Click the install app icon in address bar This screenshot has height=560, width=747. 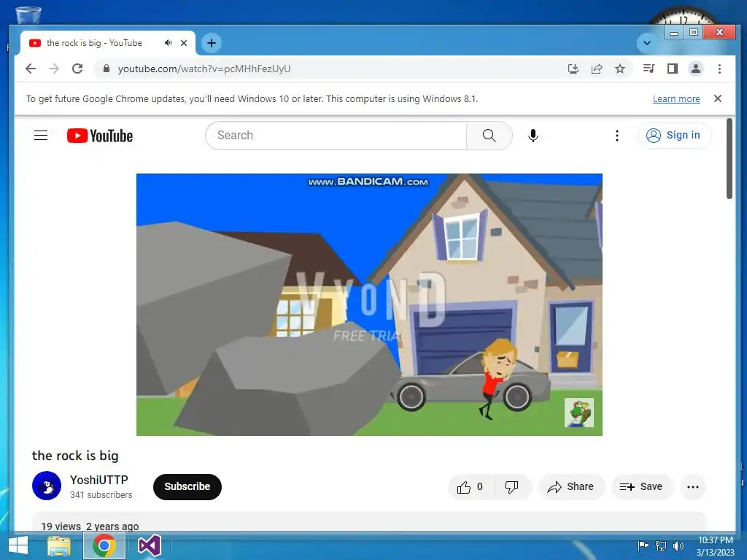(573, 69)
